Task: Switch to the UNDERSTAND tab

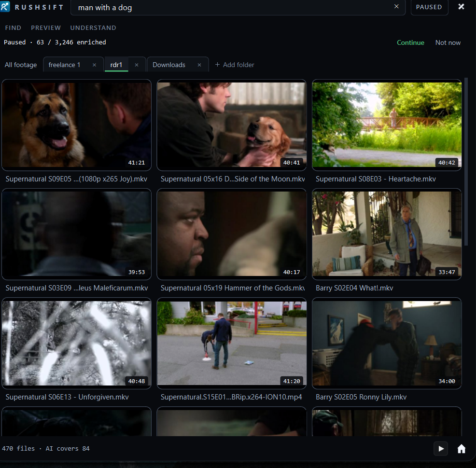Action: [93, 28]
